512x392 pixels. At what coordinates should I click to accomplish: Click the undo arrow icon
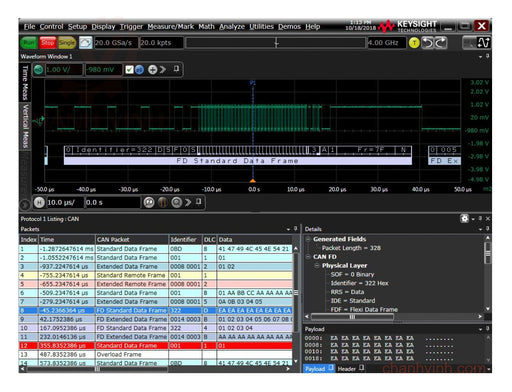(x=427, y=43)
